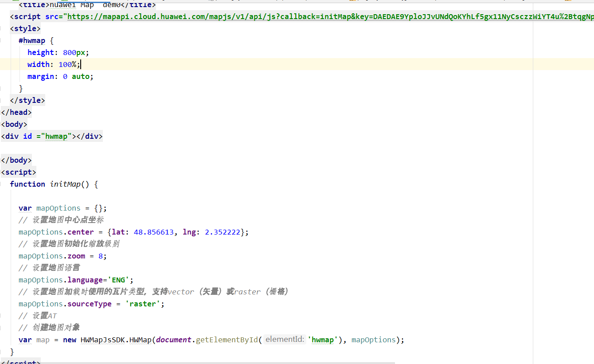Click the opening <script> tag before initMap
The height and width of the screenshot is (364, 594).
(x=19, y=172)
